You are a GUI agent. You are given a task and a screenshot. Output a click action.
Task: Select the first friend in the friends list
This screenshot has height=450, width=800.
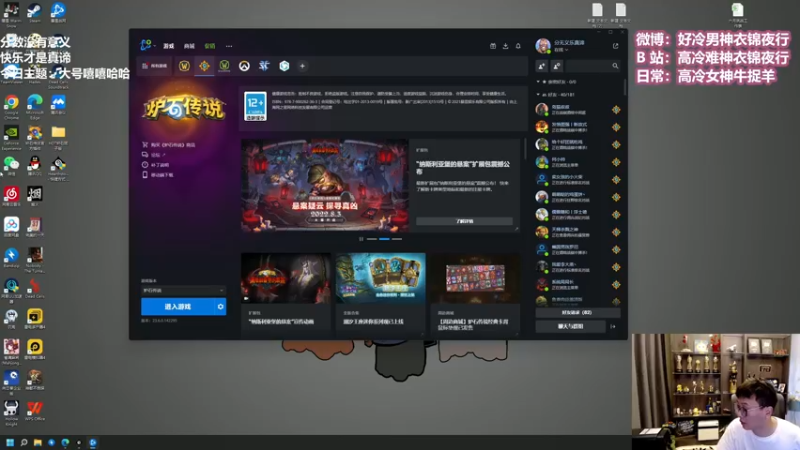578,109
